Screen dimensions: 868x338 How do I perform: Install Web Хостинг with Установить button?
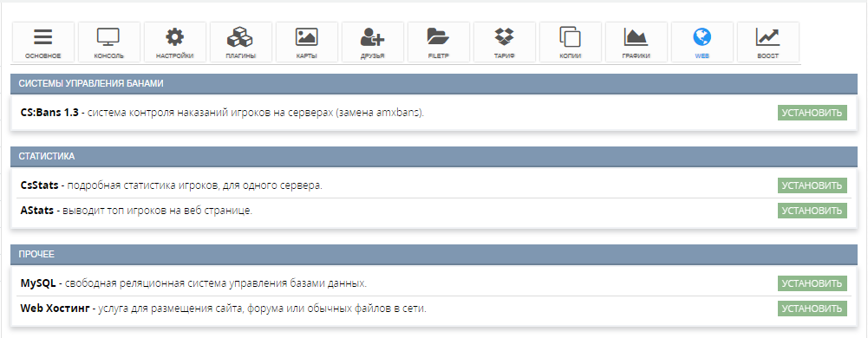click(813, 309)
